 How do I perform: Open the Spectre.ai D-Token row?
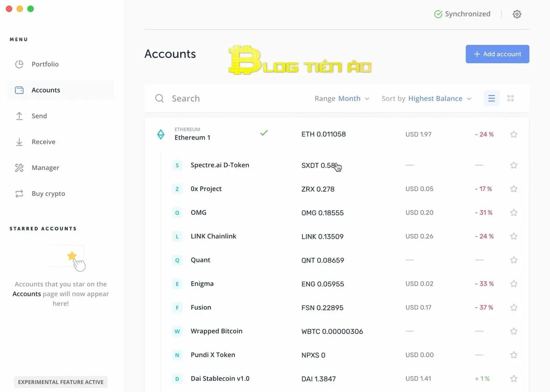tap(220, 165)
